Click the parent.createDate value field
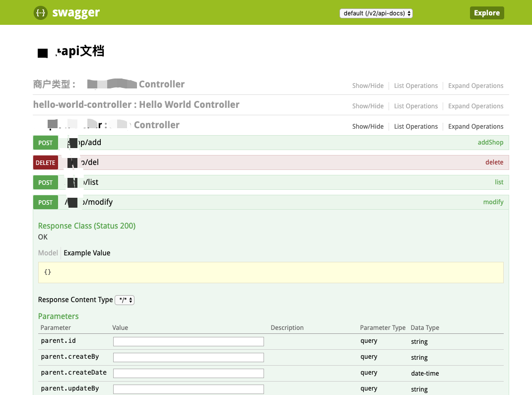532x395 pixels. click(x=188, y=373)
